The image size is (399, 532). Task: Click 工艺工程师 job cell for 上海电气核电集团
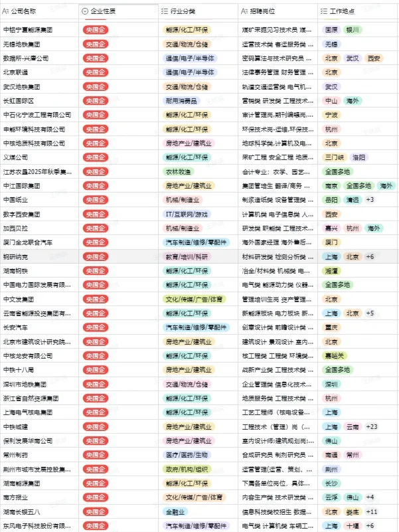pyautogui.click(x=278, y=412)
